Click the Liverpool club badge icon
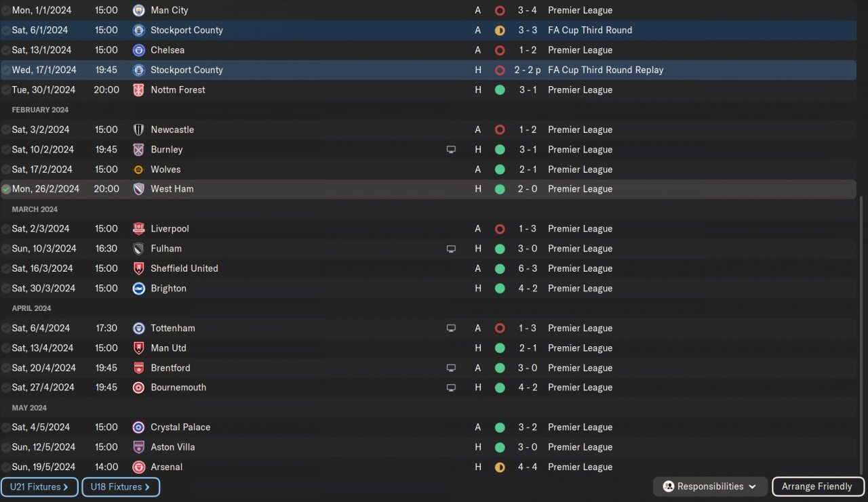Viewport: 868px width, 502px height. pos(138,229)
